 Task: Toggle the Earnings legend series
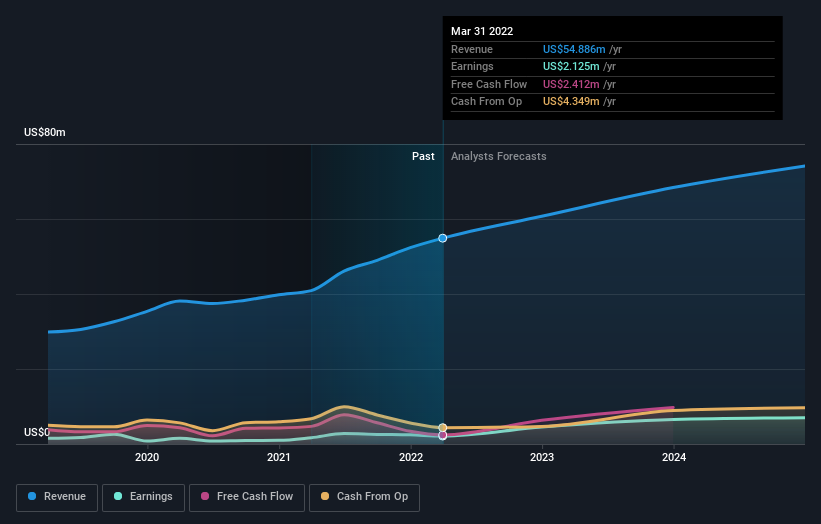143,497
